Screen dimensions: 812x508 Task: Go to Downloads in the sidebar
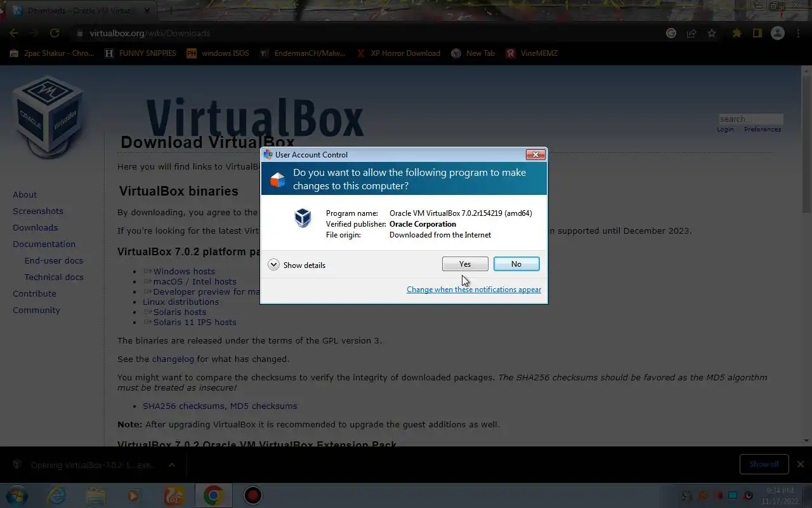coord(35,227)
